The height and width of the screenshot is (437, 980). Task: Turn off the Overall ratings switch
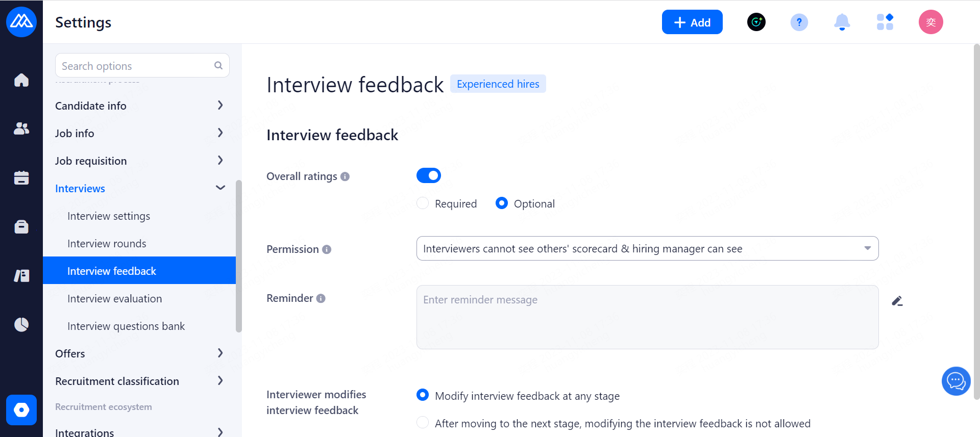(x=429, y=175)
